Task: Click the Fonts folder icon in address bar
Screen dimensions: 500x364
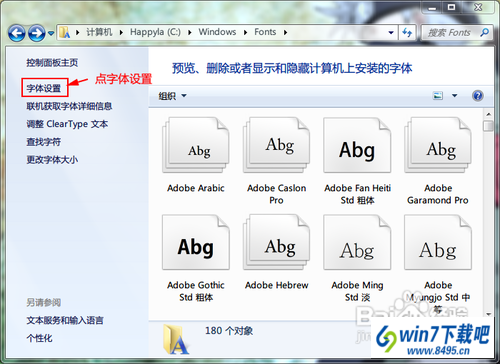Action: pyautogui.click(x=64, y=32)
